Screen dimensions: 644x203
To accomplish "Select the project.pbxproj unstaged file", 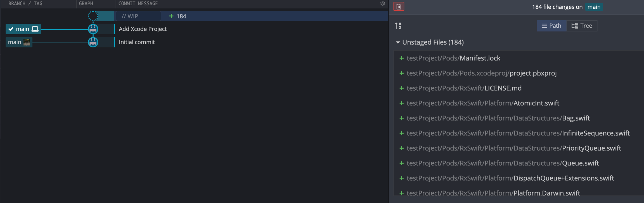I will click(x=533, y=73).
